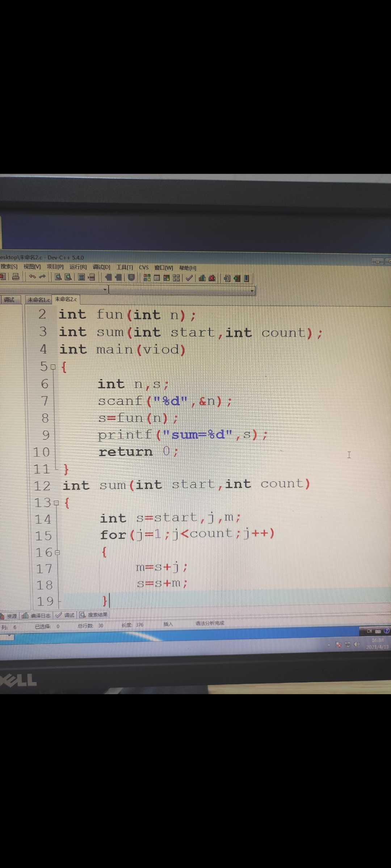Click the colorful Compile grid icon
The height and width of the screenshot is (868, 391).
pos(147,278)
